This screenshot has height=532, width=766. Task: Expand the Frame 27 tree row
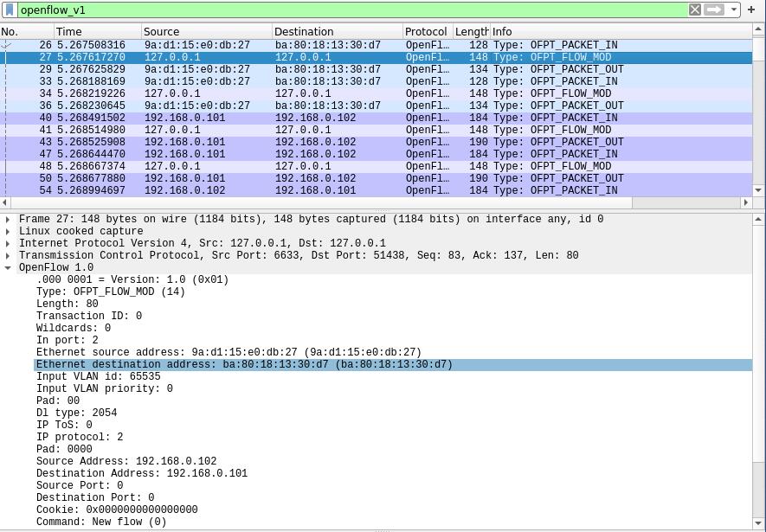point(8,219)
